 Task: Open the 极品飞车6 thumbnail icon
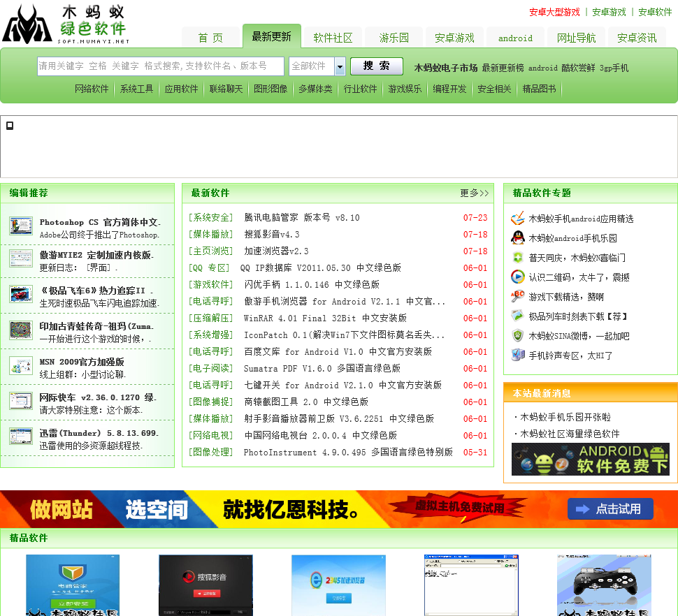coord(21,295)
